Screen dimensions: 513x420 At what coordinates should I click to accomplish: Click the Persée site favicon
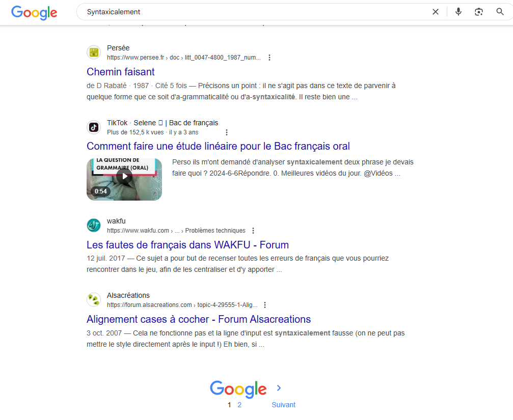[x=94, y=52]
